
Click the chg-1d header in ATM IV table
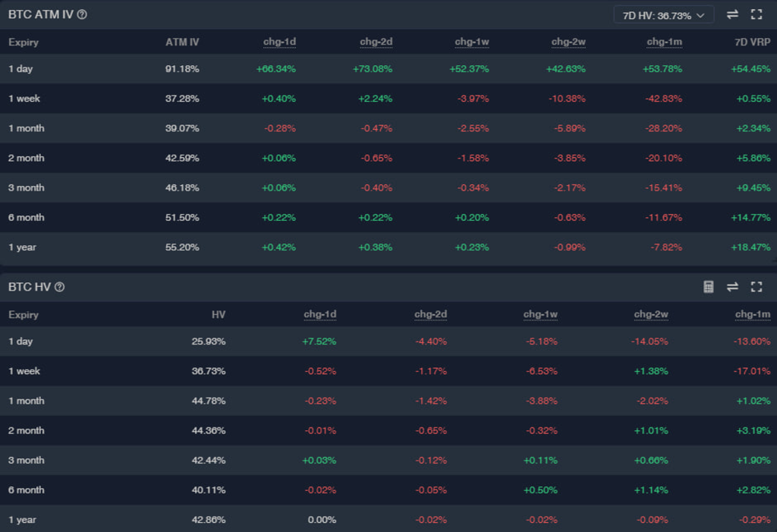pos(278,42)
